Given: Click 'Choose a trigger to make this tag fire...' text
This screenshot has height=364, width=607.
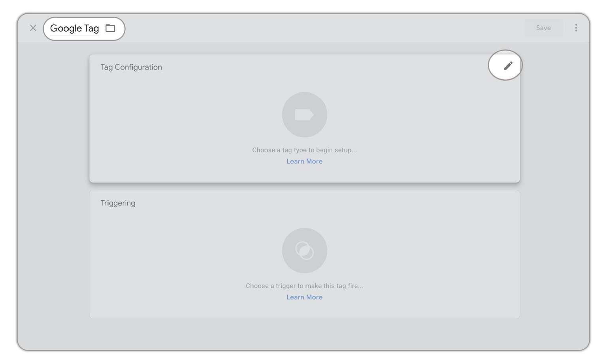Looking at the screenshot, I should click(304, 286).
